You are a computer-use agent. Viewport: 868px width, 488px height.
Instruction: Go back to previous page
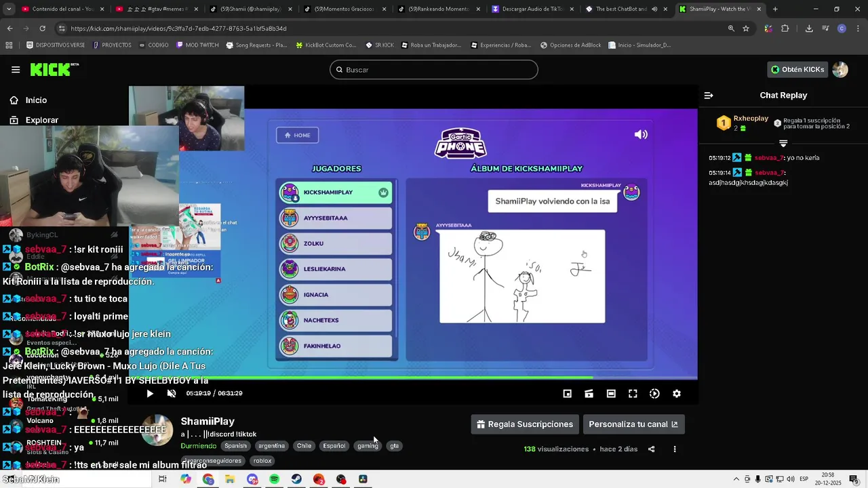pyautogui.click(x=9, y=28)
